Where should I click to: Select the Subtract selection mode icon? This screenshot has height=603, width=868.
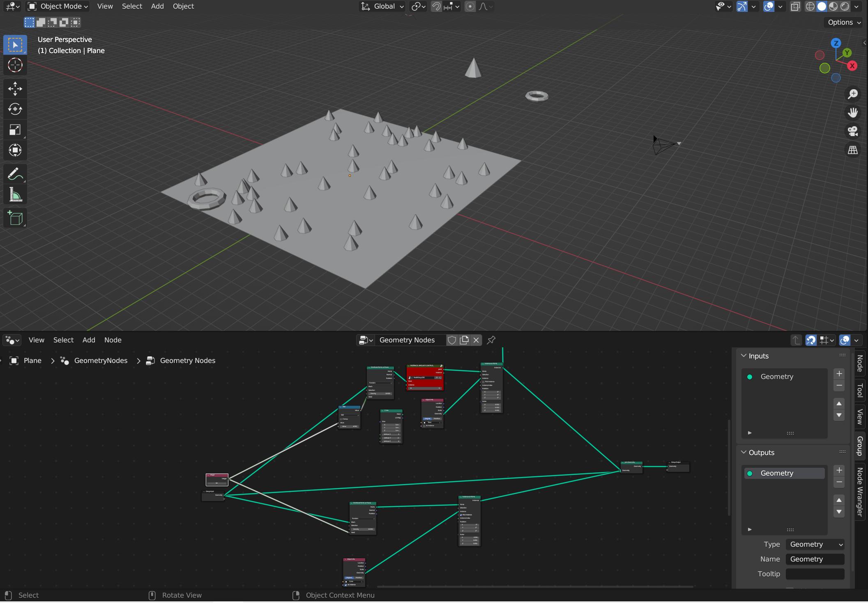tap(52, 23)
